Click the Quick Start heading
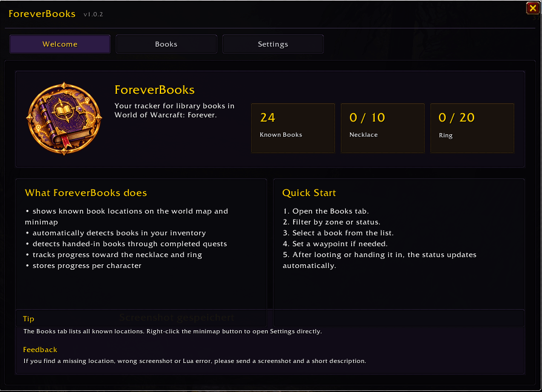 pos(309,193)
